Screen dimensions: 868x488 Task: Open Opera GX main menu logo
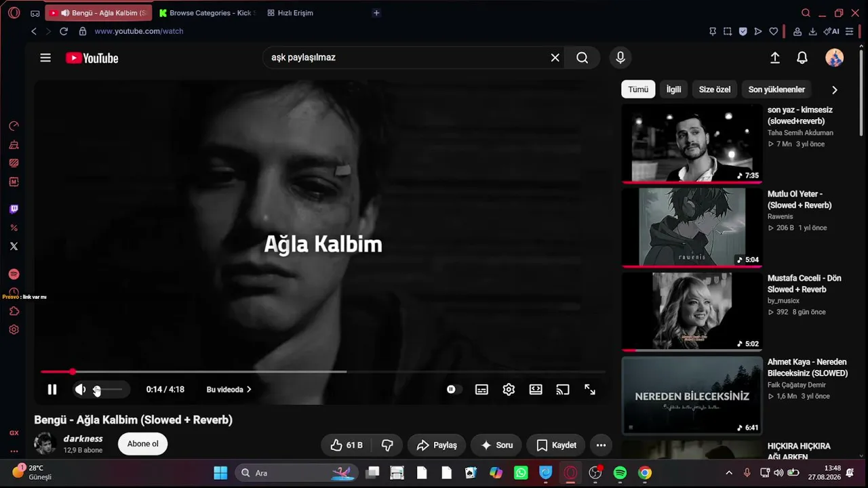click(14, 13)
